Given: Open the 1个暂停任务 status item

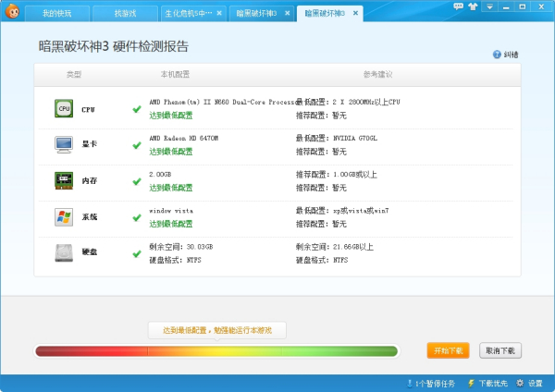Looking at the screenshot, I should coord(431,384).
